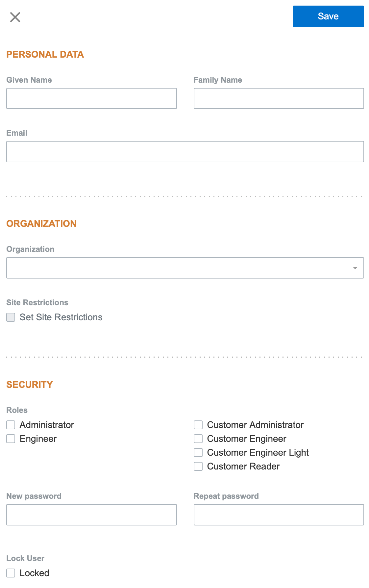This screenshot has height=588, width=369.
Task: Toggle the Locked user checkbox
Action: (11, 573)
